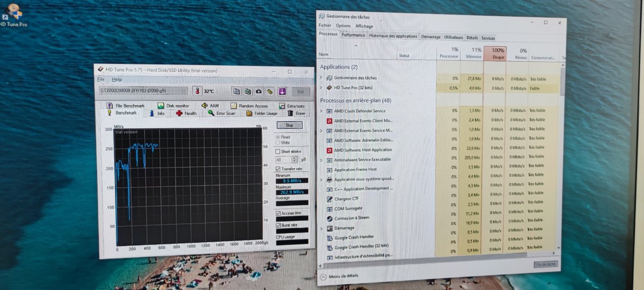Open the Random Access tab in HD Tune

[248, 106]
